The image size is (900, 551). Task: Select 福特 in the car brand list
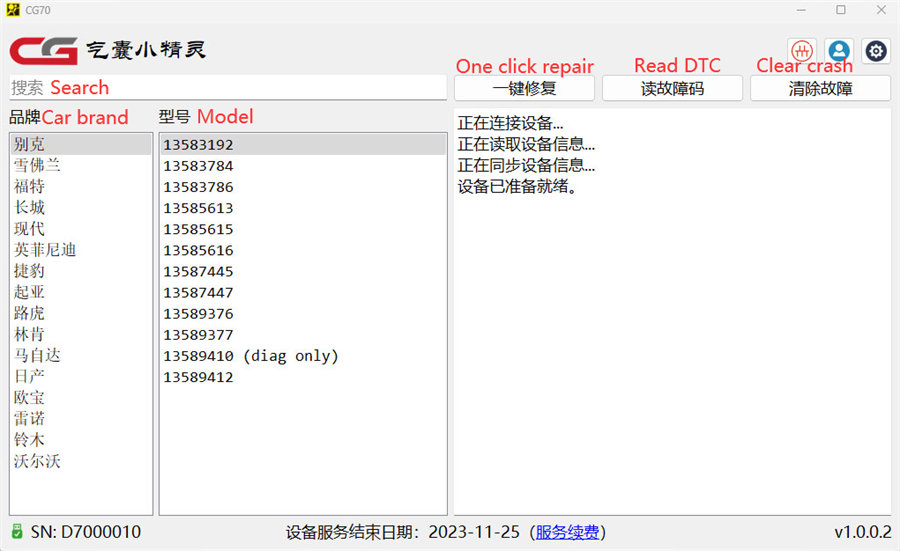click(30, 187)
